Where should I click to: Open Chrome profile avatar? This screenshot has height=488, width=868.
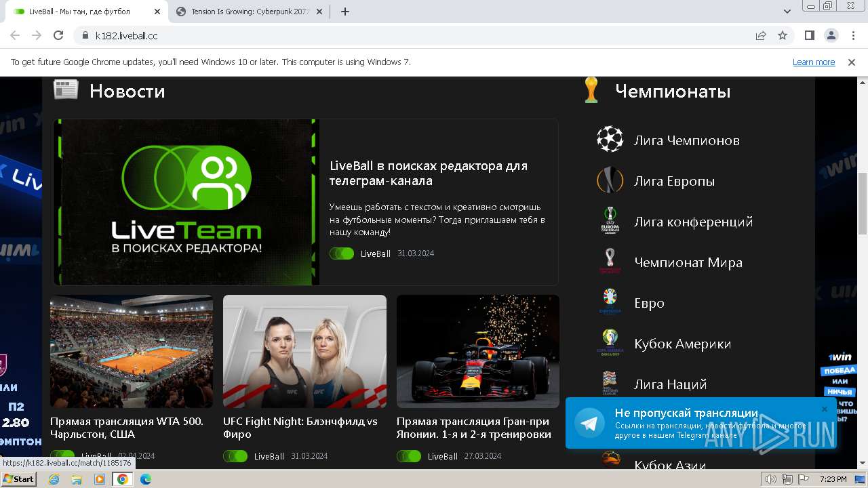[831, 35]
